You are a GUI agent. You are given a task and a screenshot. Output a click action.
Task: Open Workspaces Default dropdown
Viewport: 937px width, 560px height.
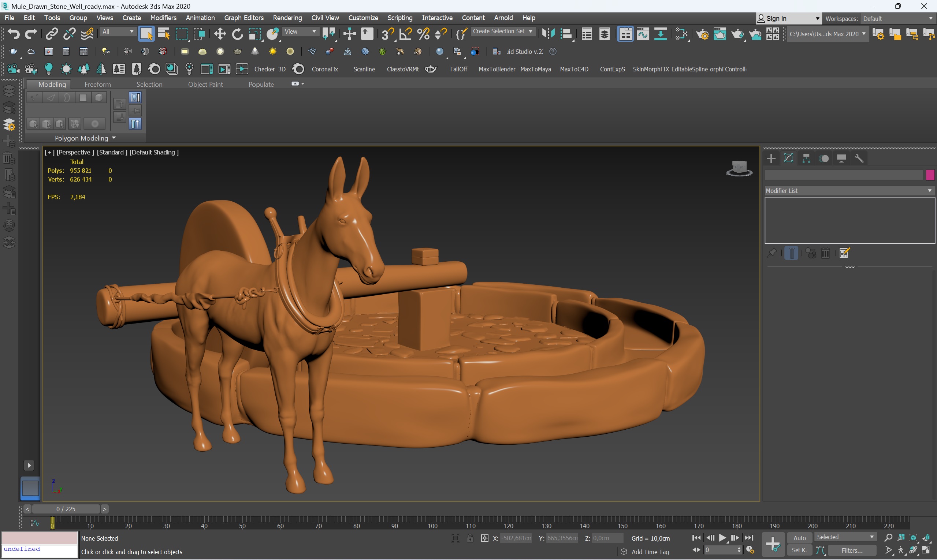tap(898, 19)
